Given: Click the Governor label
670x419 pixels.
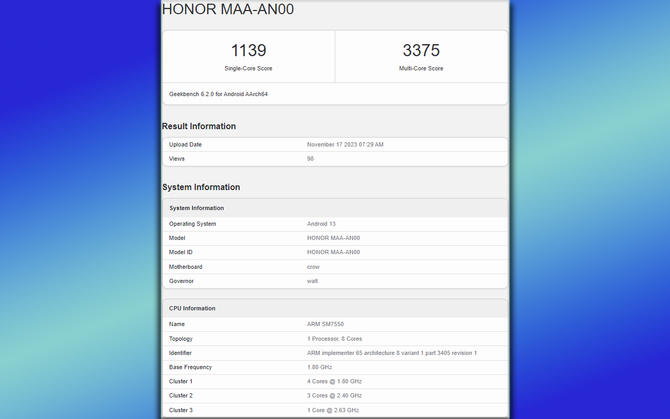Looking at the screenshot, I should [181, 281].
